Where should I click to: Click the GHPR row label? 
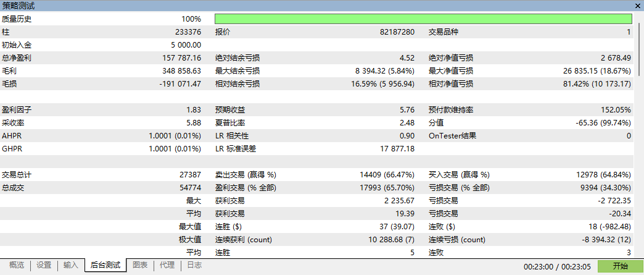click(x=12, y=149)
